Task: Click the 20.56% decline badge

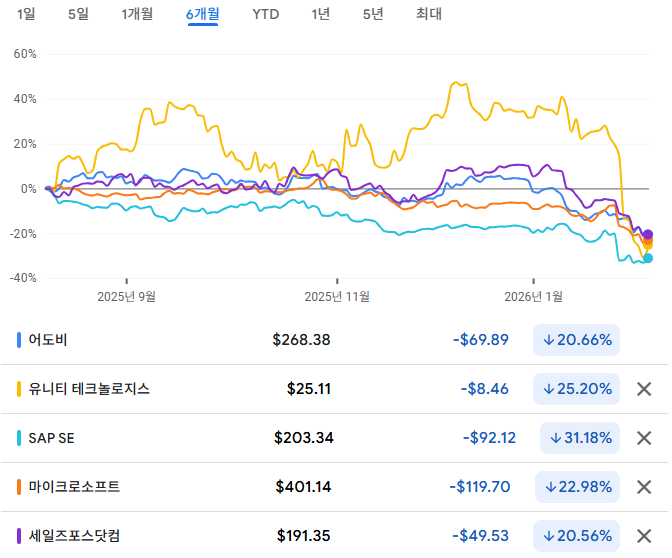Action: pos(576,536)
